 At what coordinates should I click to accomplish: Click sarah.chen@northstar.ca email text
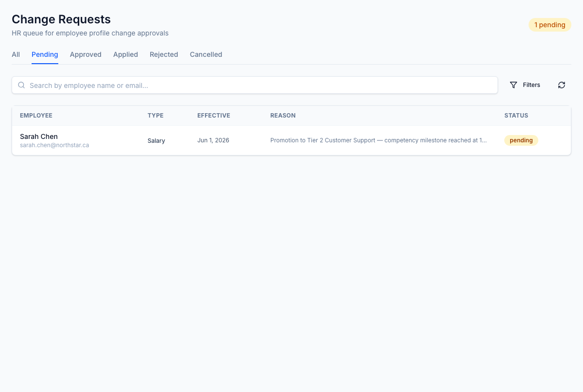point(54,145)
